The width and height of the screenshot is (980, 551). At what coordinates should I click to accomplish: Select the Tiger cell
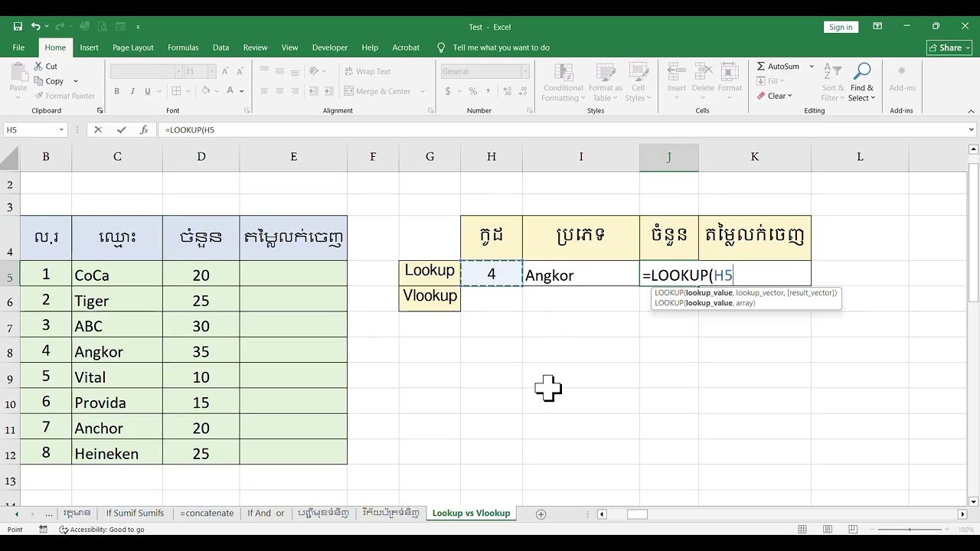[117, 299]
